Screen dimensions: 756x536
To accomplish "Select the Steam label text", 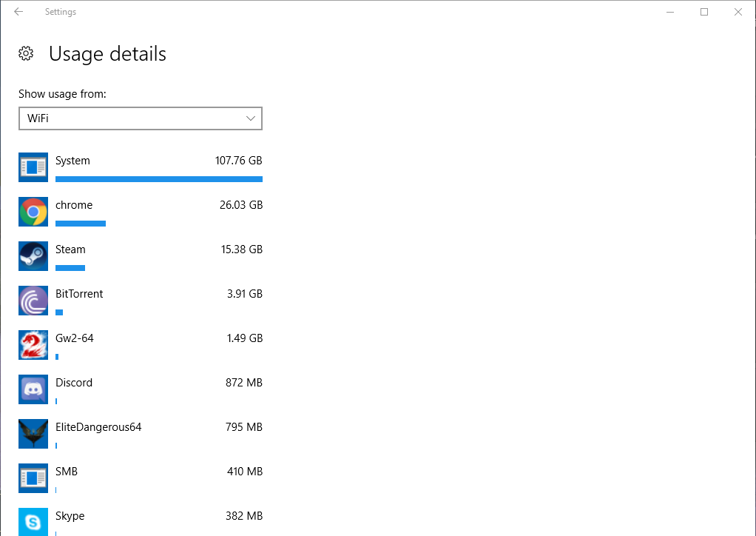I will (x=71, y=249).
